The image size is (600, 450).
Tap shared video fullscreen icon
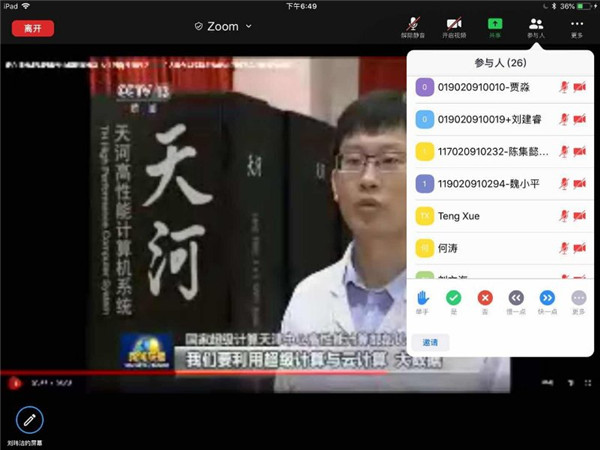point(588,383)
